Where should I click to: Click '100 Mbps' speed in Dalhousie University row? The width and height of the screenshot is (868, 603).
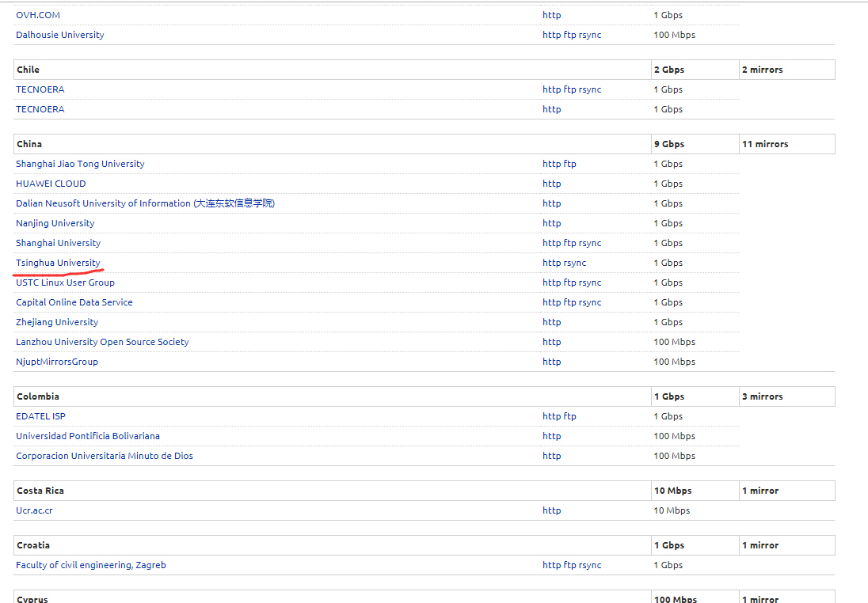click(x=674, y=35)
